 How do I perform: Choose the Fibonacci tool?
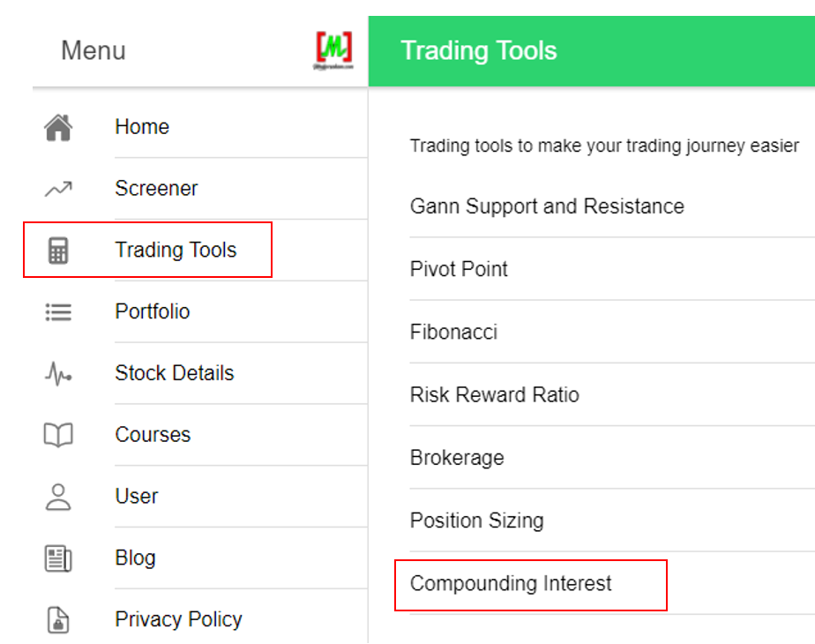point(453,333)
